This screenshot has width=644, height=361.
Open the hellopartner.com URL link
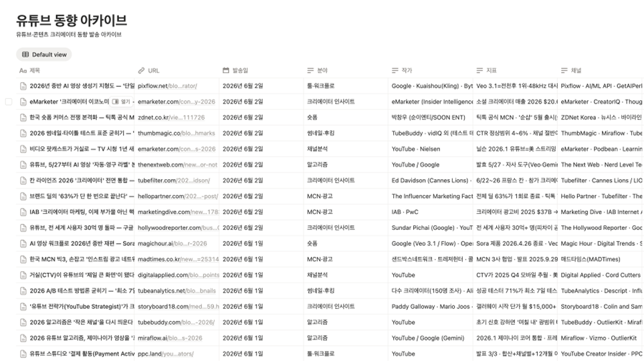(x=179, y=197)
